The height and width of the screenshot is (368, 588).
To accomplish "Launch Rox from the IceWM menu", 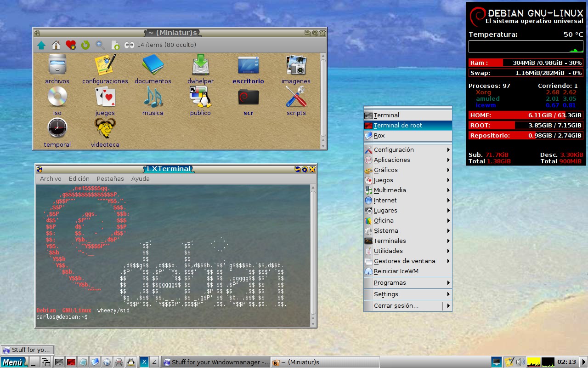I will click(x=408, y=135).
